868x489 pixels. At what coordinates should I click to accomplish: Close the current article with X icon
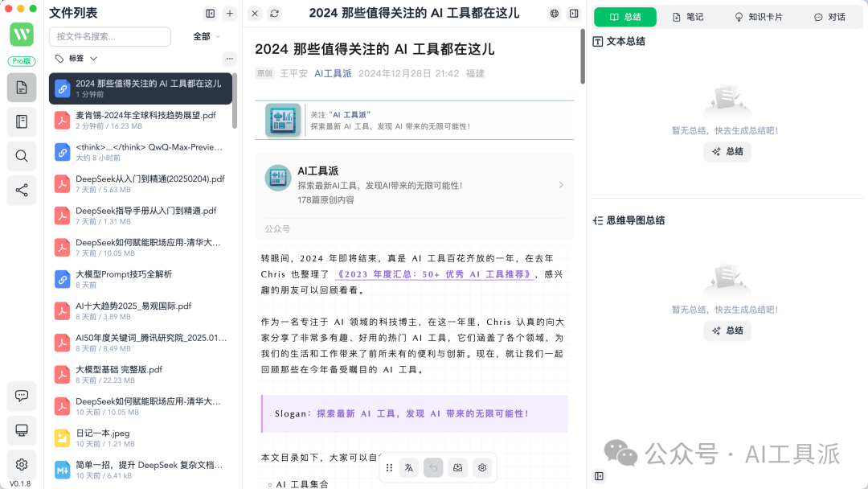click(255, 14)
